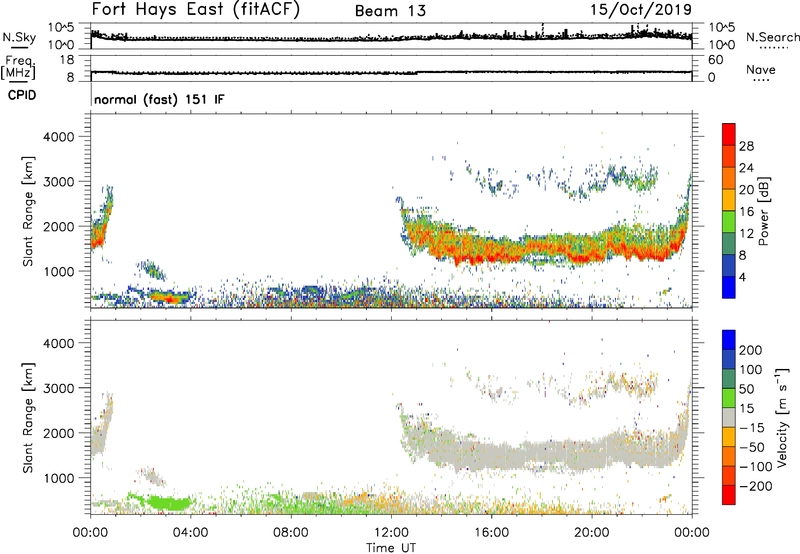The width and height of the screenshot is (800, 554).
Task: Click the 'Power [dB]' color bar label
Action: point(763,211)
